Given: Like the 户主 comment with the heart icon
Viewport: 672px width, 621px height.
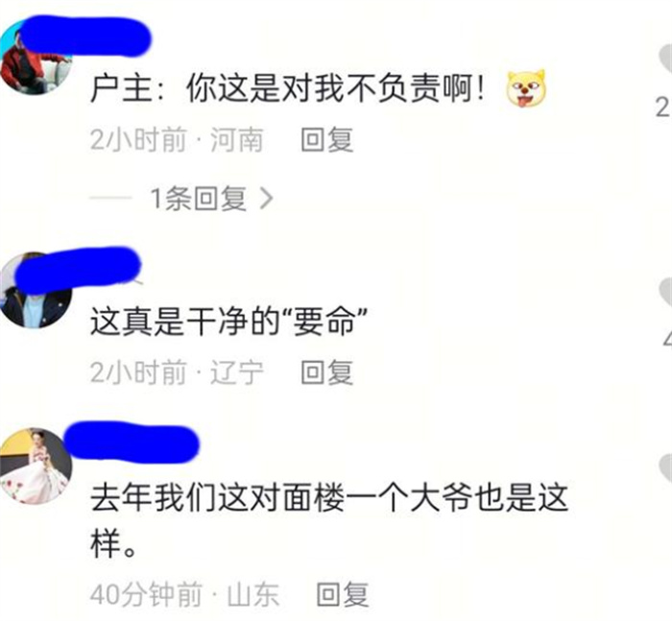Looking at the screenshot, I should [665, 60].
